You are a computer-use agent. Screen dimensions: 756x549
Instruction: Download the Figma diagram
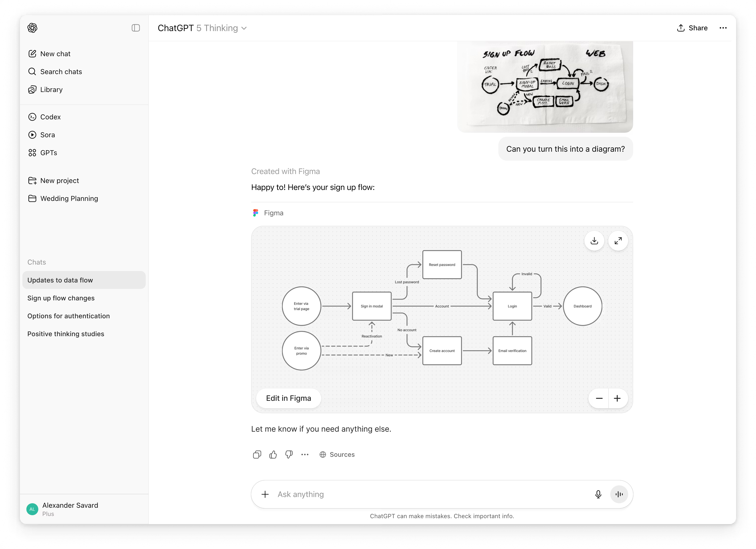pos(594,241)
